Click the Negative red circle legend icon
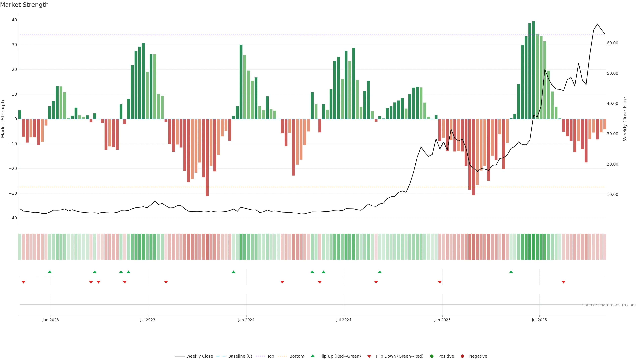Screen dimensions: 644x362 click(462, 356)
